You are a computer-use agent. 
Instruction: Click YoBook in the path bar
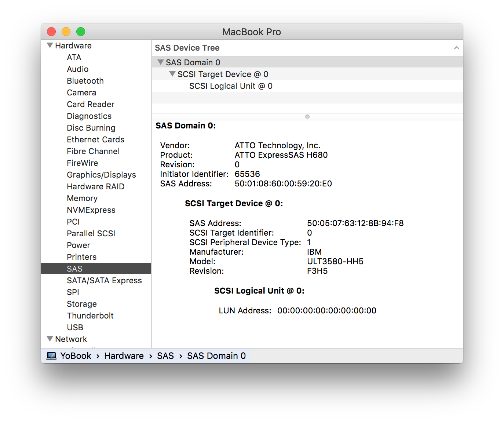pos(76,356)
